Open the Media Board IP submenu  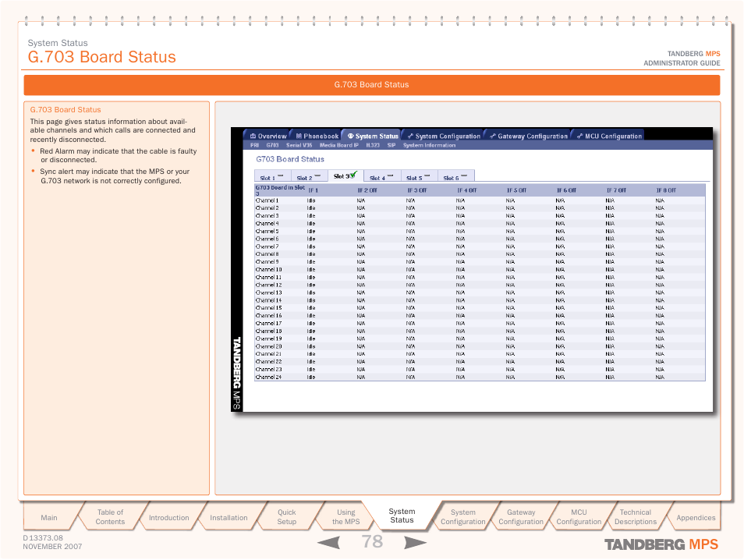[x=338, y=145]
